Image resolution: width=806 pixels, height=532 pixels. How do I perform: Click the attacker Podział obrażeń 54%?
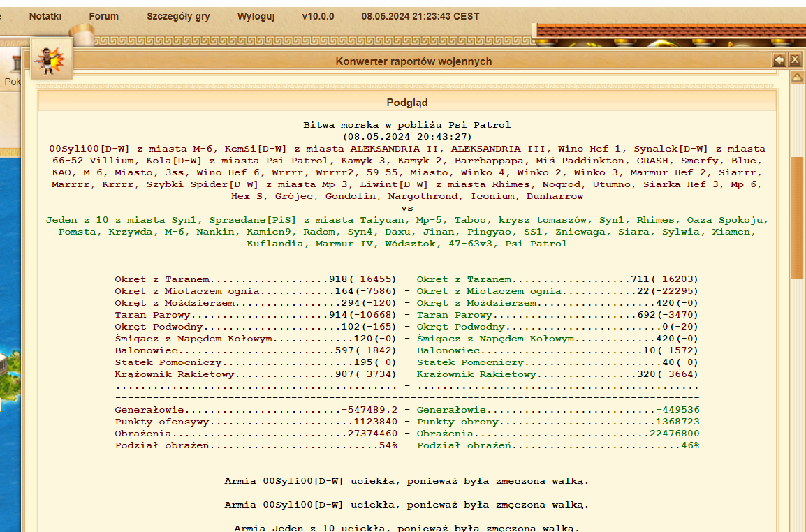(388, 445)
